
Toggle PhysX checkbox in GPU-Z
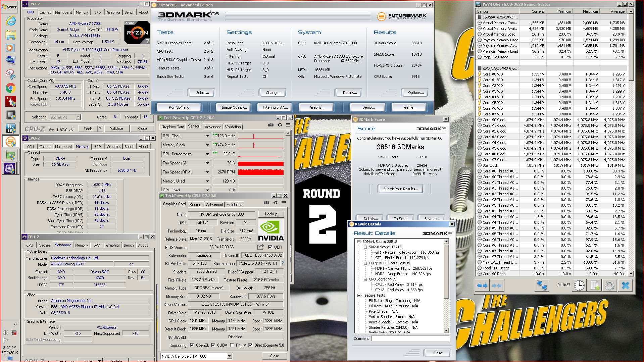coord(232,345)
